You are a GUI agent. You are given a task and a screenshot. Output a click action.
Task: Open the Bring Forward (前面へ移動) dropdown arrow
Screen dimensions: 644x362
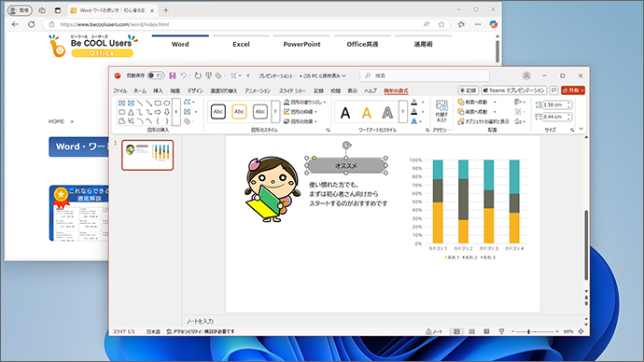point(495,102)
